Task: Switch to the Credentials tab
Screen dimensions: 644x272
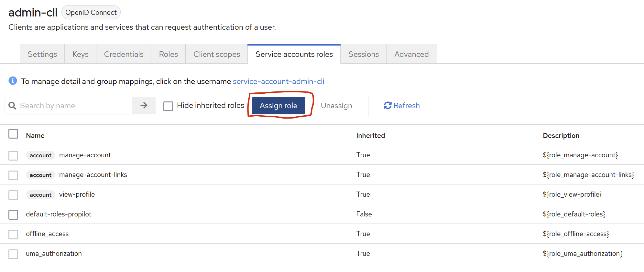Action: click(124, 54)
